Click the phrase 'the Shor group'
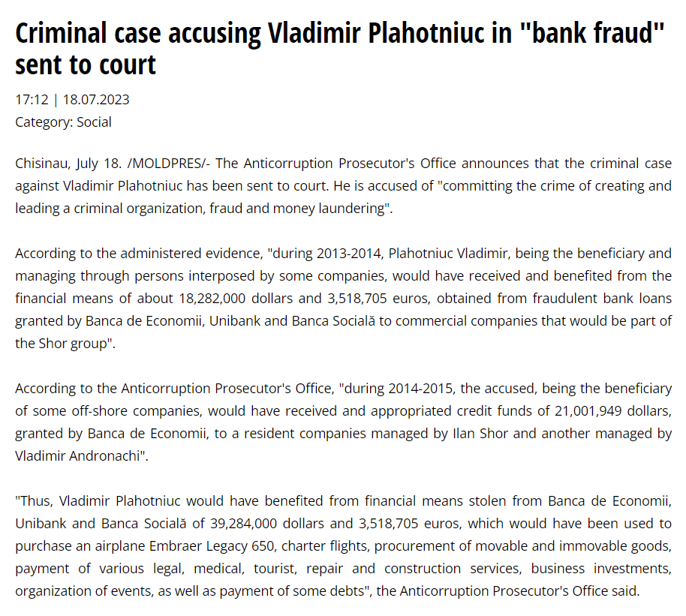This screenshot has width=686, height=616. (x=62, y=344)
